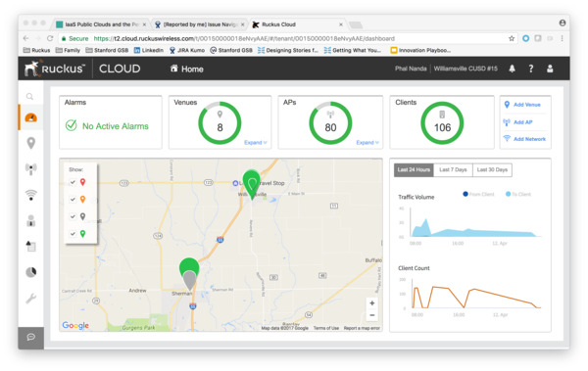Open LinkedIn bookmark
This screenshot has width=588, height=371.
click(x=149, y=50)
